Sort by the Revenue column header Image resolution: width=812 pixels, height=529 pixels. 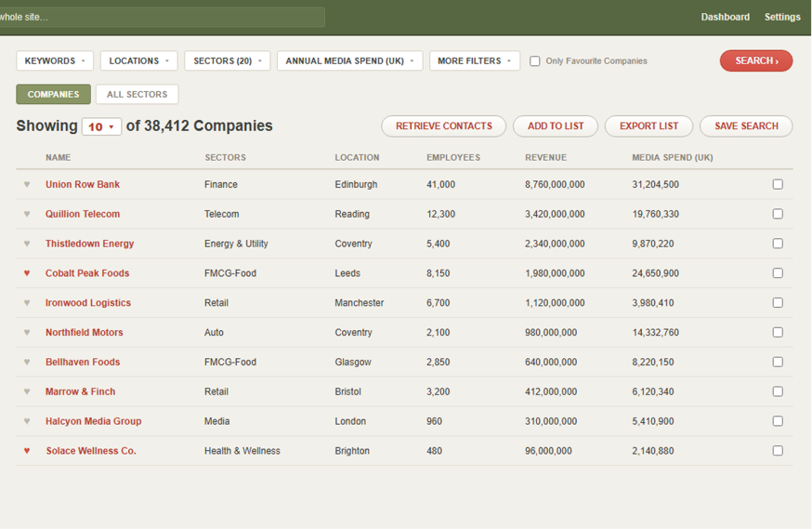coord(545,157)
